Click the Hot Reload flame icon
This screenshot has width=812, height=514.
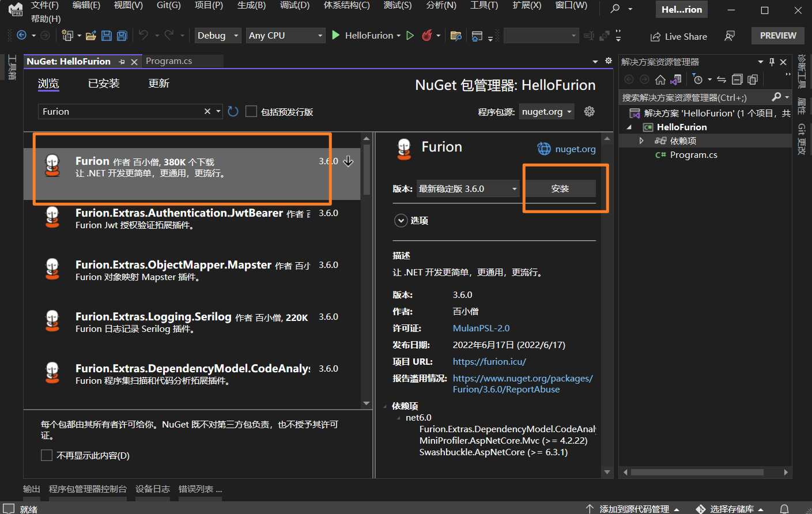[426, 36]
